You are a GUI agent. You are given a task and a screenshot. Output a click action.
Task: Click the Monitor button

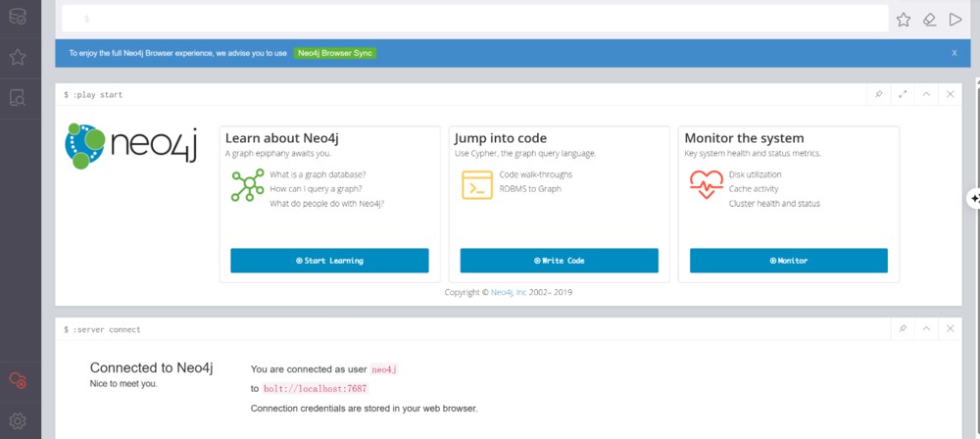click(x=789, y=260)
